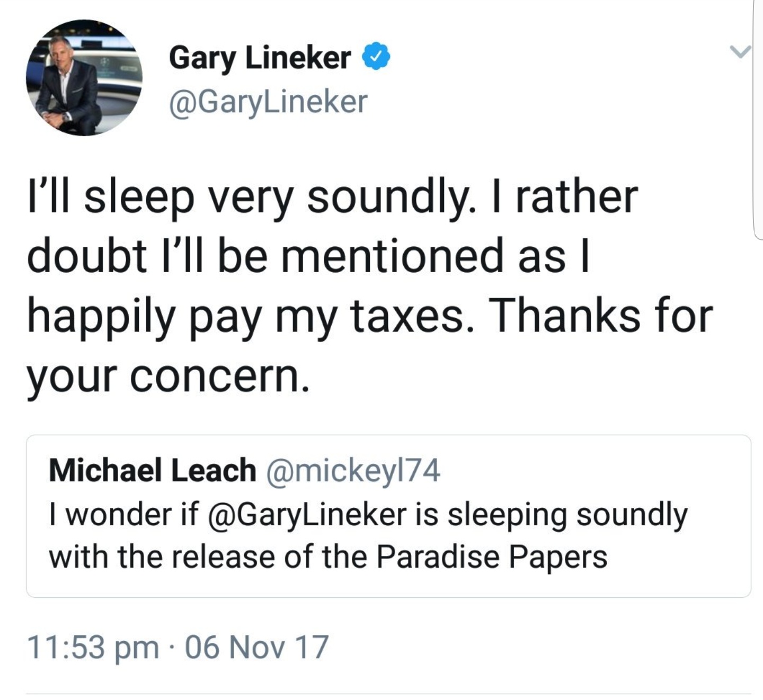Click the "your concern." last tweet line
763x700 pixels.
click(x=168, y=376)
